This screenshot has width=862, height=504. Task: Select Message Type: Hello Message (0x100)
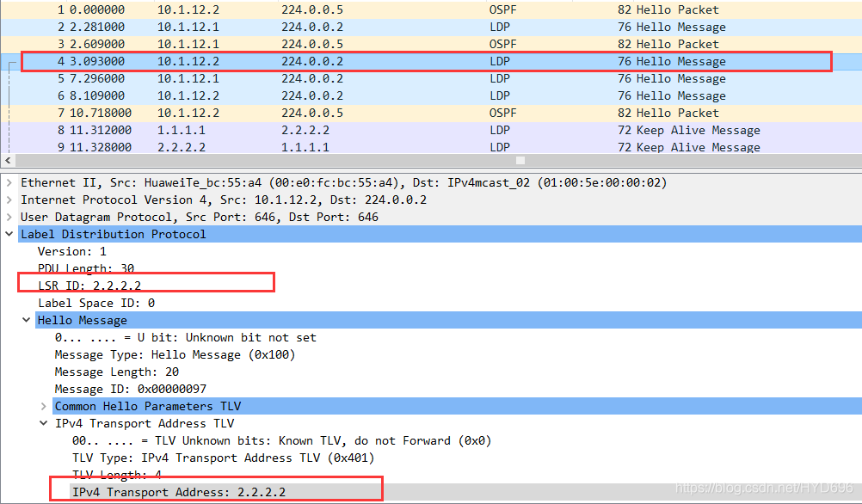point(175,354)
